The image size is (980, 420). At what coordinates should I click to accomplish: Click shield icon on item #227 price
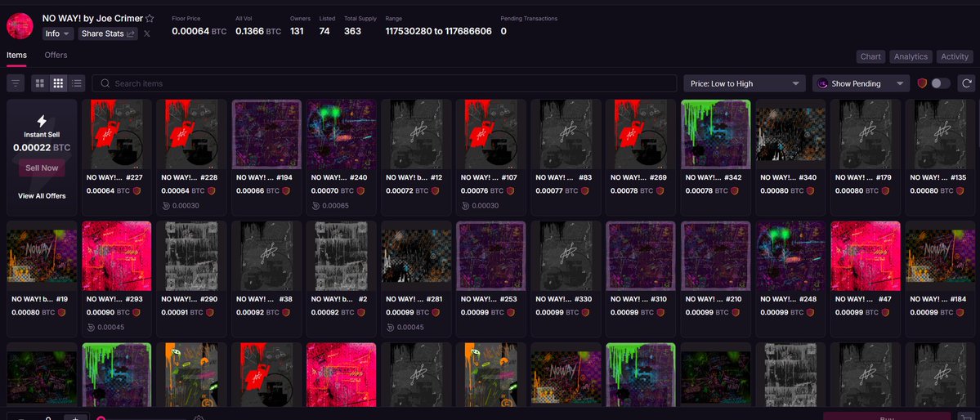pyautogui.click(x=136, y=190)
